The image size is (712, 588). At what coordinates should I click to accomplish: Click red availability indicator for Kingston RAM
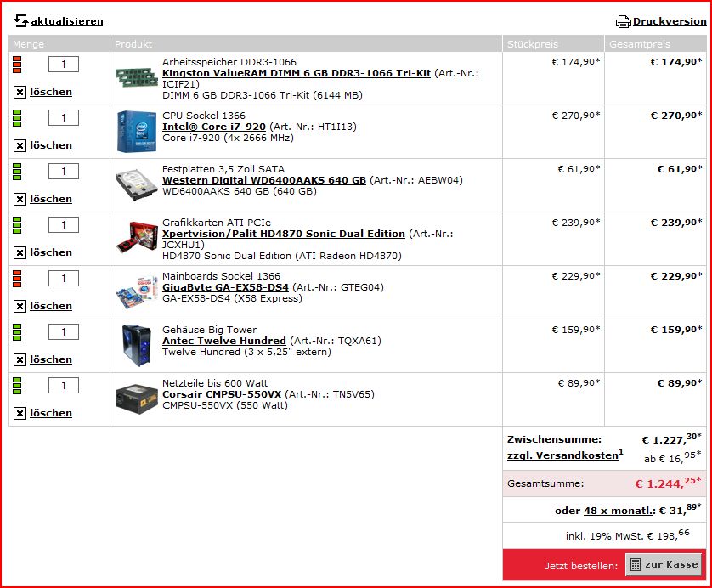point(17,65)
